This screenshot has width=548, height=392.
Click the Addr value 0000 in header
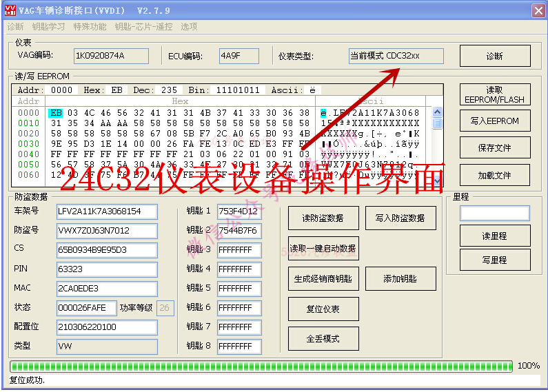pyautogui.click(x=61, y=90)
